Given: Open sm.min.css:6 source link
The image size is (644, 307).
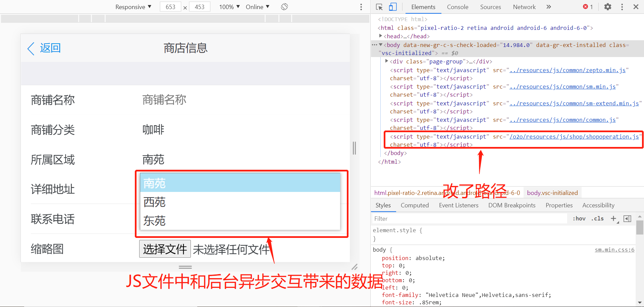Looking at the screenshot, I should (614, 250).
